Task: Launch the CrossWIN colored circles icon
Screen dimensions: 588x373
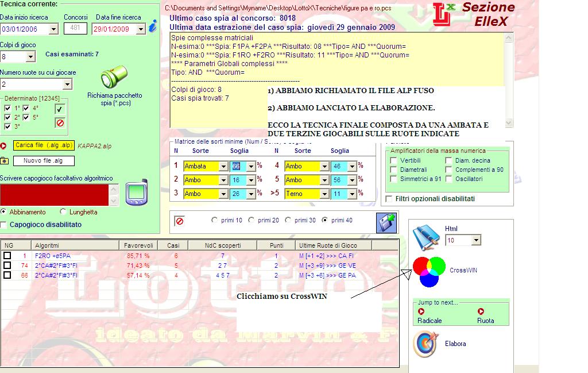Action: coord(430,272)
